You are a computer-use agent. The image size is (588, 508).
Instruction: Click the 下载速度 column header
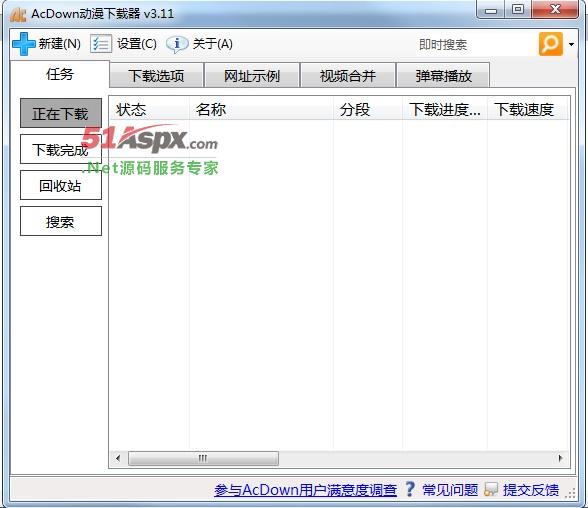(x=528, y=109)
